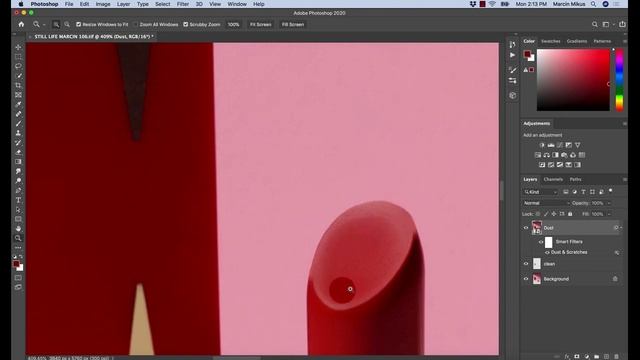
Task: Toggle Resize Windows to Fit checkbox
Action: click(78, 24)
